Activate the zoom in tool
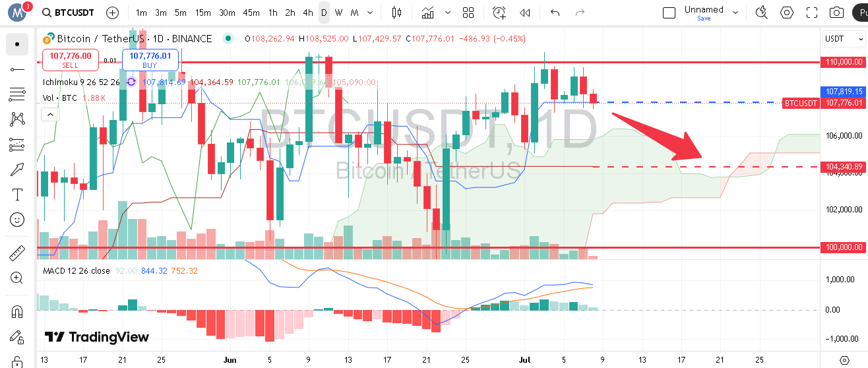 tap(17, 278)
